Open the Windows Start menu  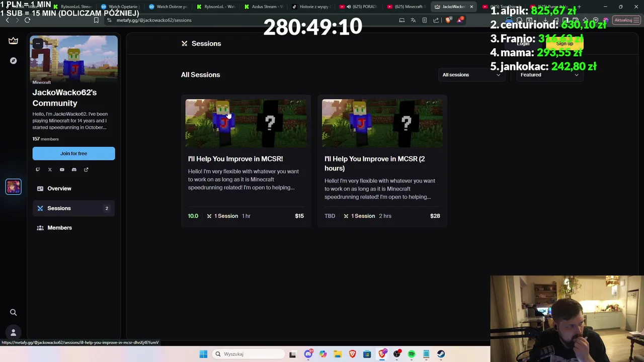point(203,354)
